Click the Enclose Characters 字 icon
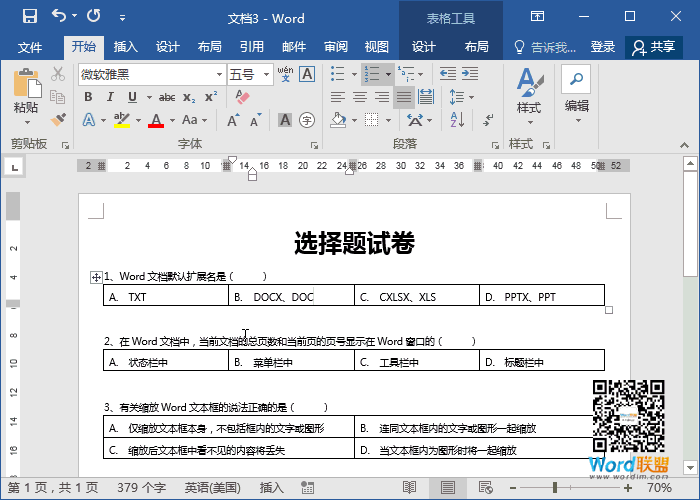Image resolution: width=700 pixels, height=500 pixels. pos(307,120)
